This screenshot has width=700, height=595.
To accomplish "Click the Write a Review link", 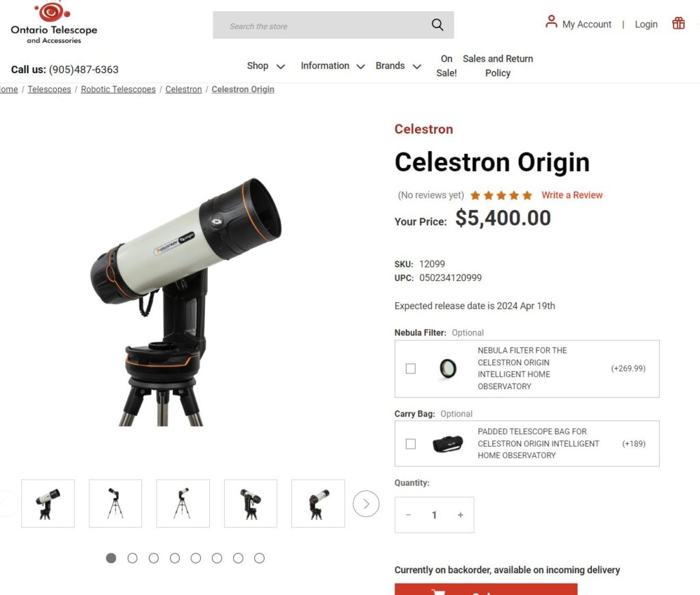I will 572,195.
